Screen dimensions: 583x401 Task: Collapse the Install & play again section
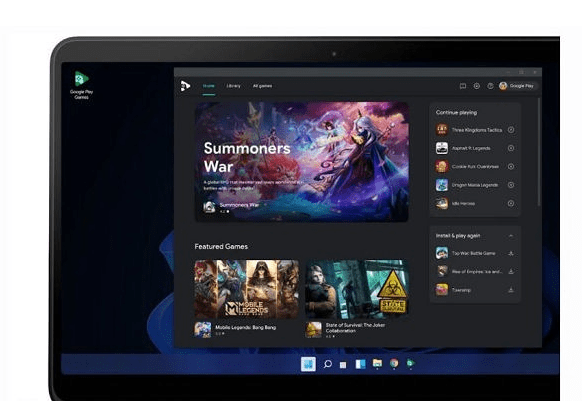(511, 236)
